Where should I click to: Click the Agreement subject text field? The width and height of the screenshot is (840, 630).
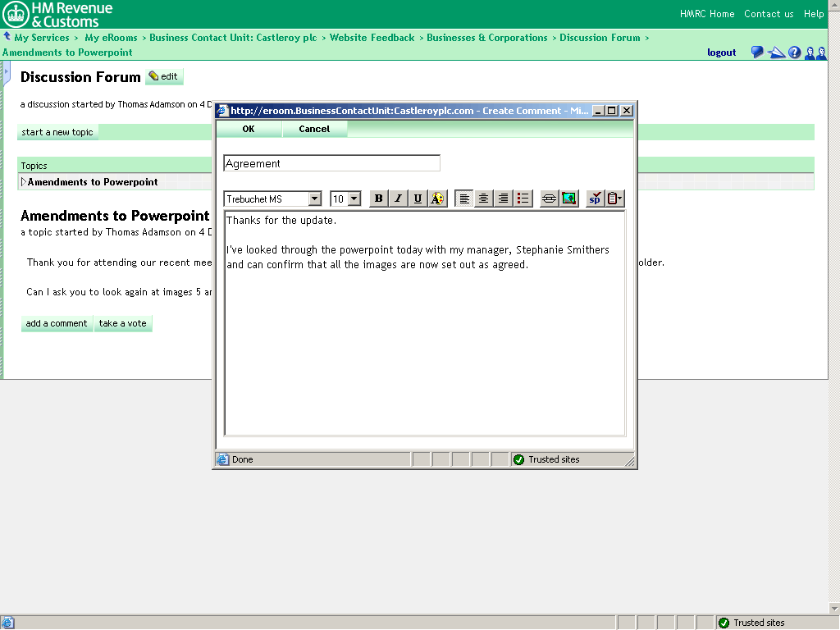pyautogui.click(x=331, y=163)
